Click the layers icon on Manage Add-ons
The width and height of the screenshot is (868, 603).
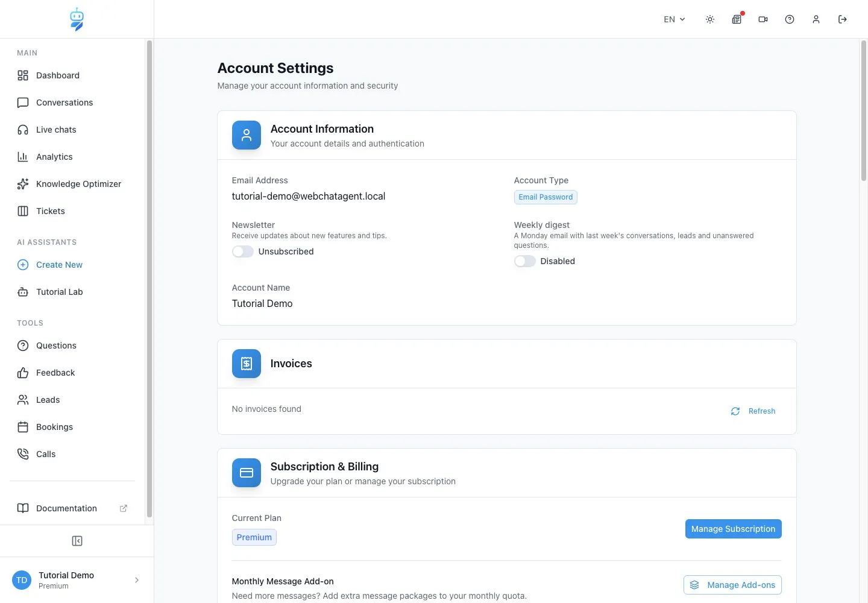(x=694, y=585)
